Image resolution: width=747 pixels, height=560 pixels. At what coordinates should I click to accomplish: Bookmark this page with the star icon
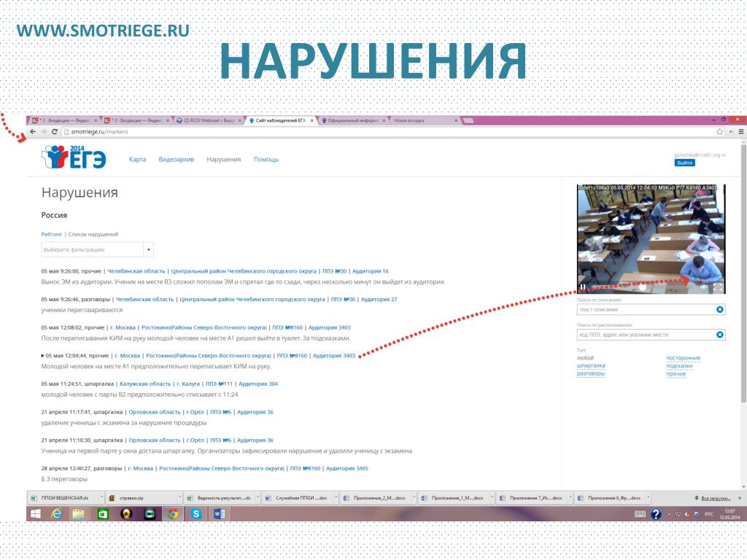coord(720,132)
